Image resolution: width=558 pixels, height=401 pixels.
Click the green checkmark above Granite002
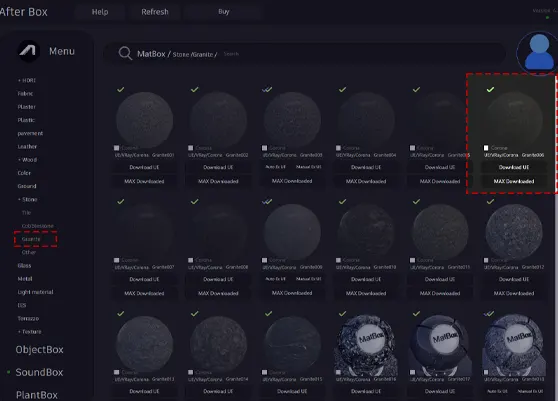194,89
